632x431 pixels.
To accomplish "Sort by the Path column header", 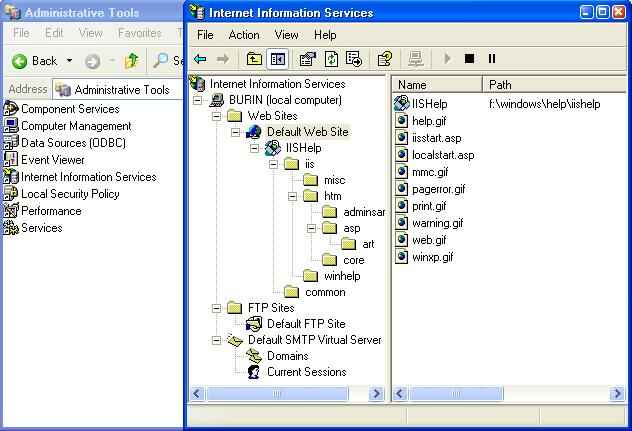I will [554, 85].
